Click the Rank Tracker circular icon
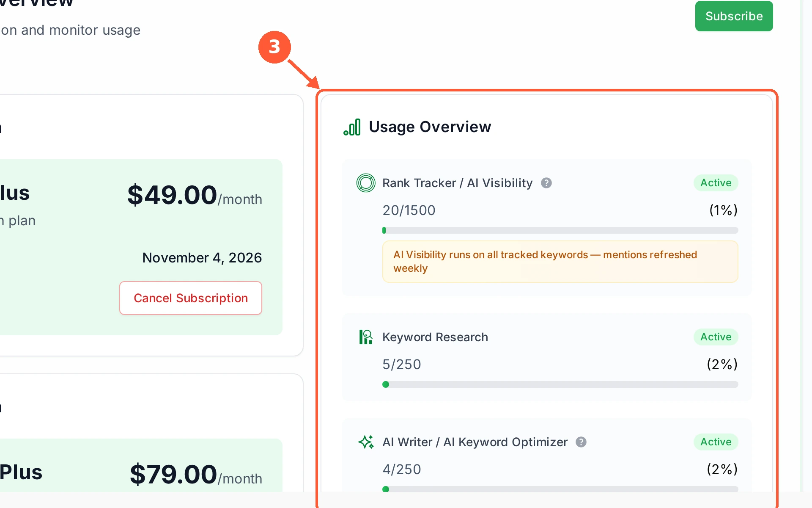The image size is (812, 508). coord(366,183)
